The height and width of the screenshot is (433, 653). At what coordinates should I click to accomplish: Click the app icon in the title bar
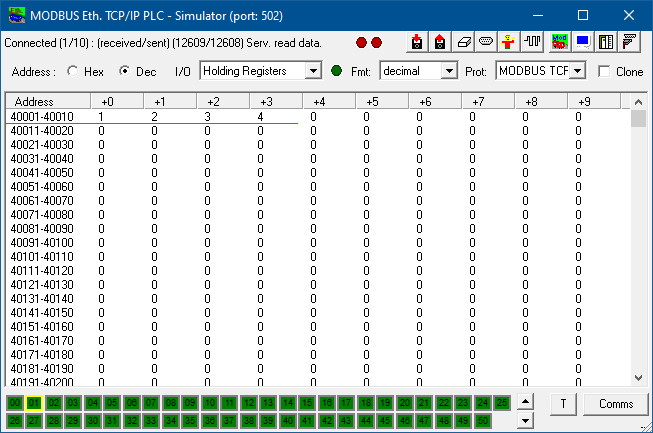[x=17, y=15]
